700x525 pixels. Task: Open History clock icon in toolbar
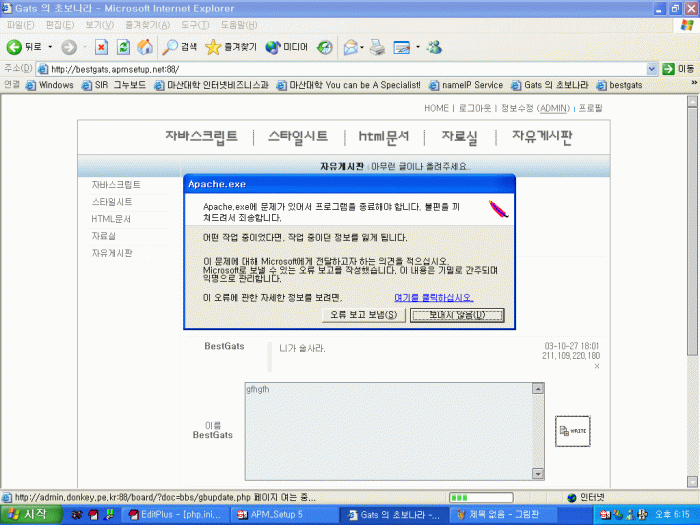pos(325,47)
